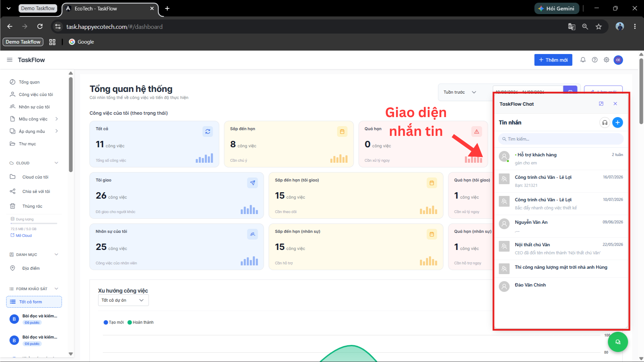The image size is (644, 362).
Task: Open the chat support headset icon
Action: (605, 122)
